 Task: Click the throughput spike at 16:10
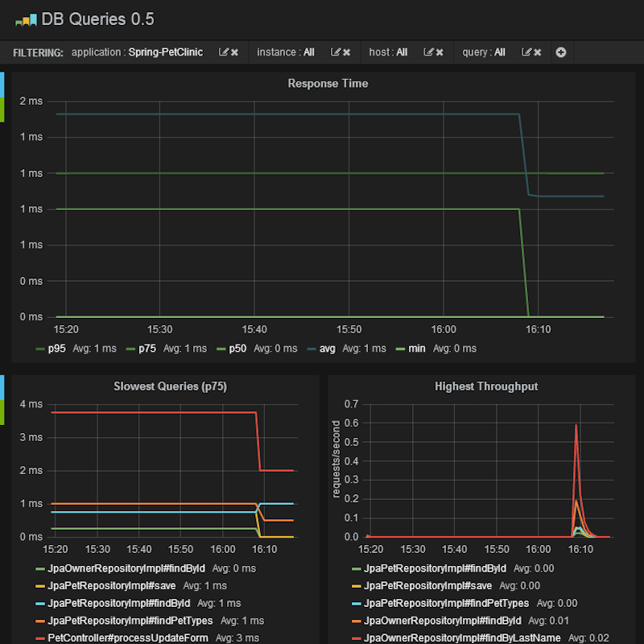coord(576,426)
